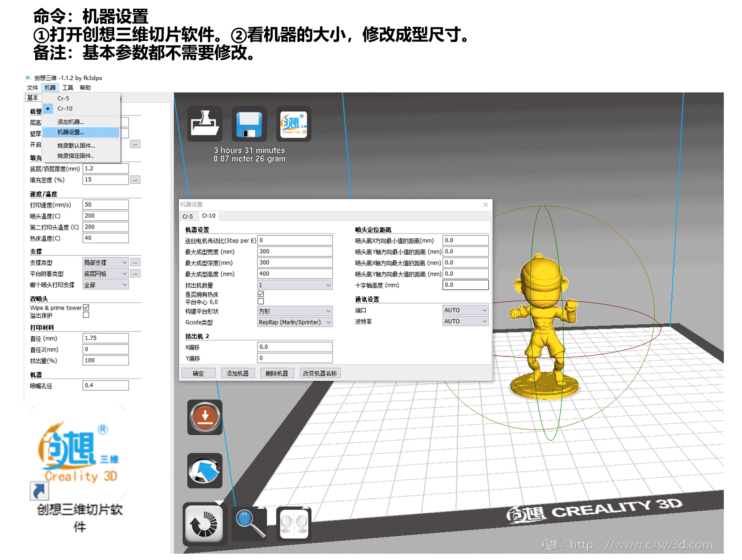This screenshot has width=742, height=560.
Task: Close the 机器设置 dialog
Action: pos(486,204)
